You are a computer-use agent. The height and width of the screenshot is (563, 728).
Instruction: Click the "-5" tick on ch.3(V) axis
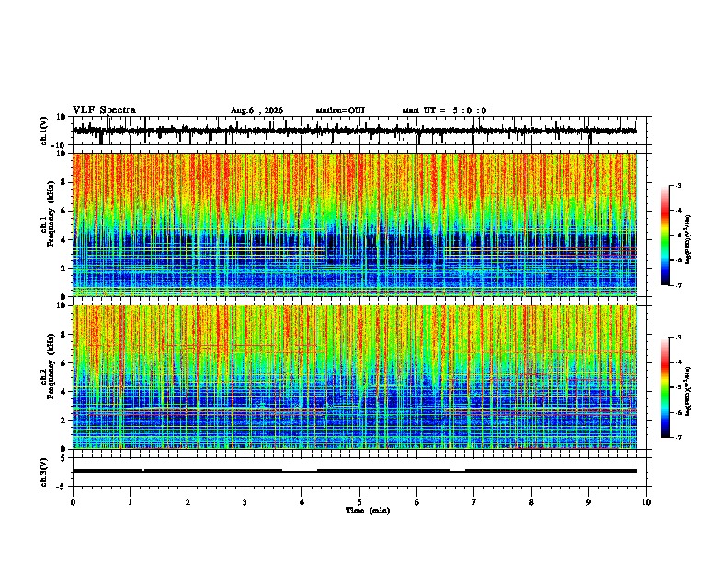click(63, 487)
